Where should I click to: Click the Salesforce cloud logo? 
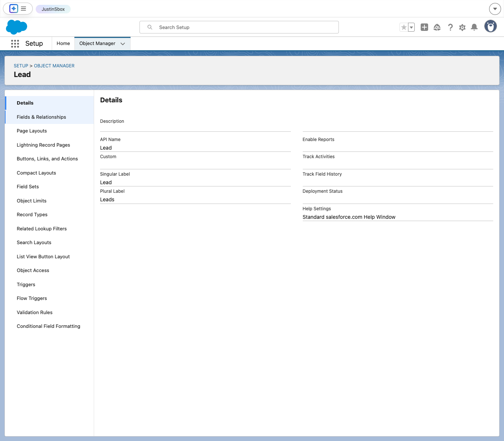coord(17,27)
